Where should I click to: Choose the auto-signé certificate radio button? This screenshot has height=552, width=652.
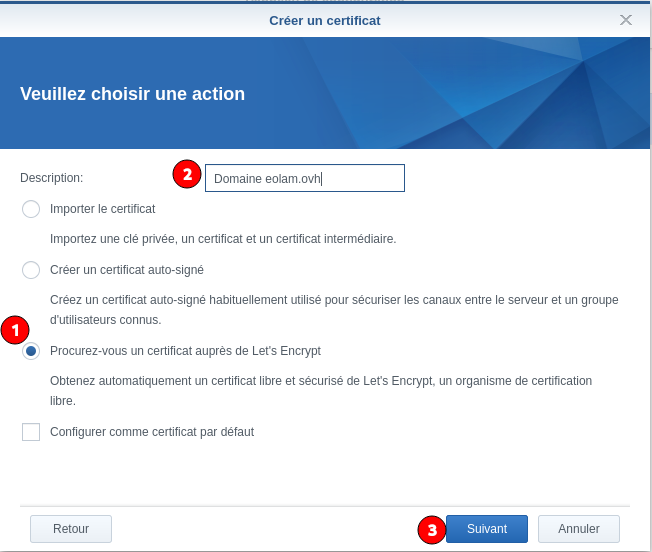pos(31,270)
